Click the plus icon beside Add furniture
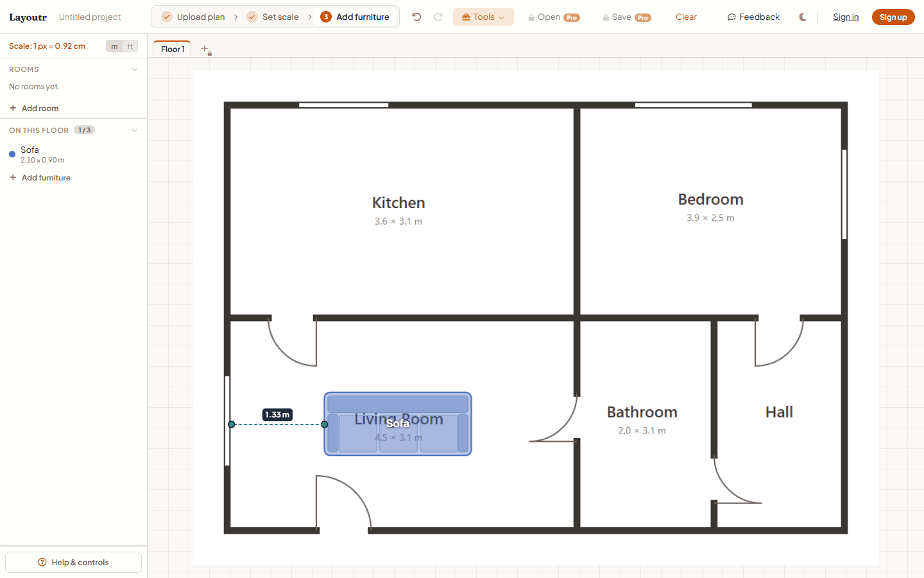The height and width of the screenshot is (578, 924). click(13, 177)
